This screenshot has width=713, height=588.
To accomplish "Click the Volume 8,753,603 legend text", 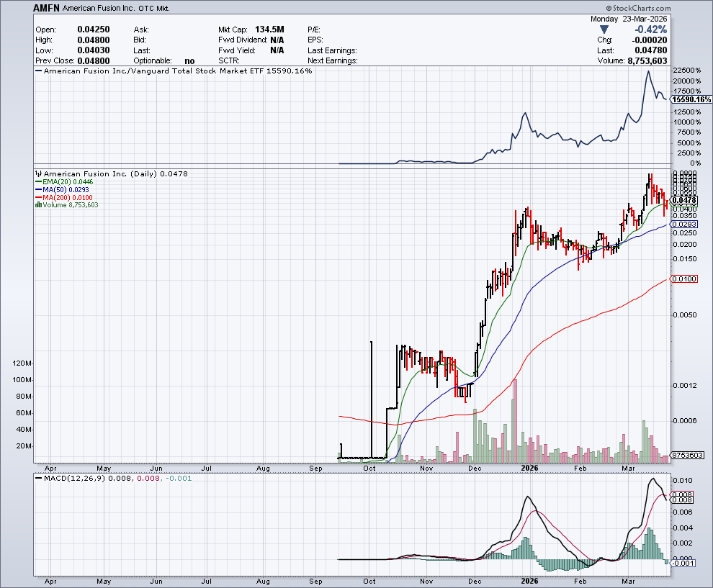I will click(71, 205).
